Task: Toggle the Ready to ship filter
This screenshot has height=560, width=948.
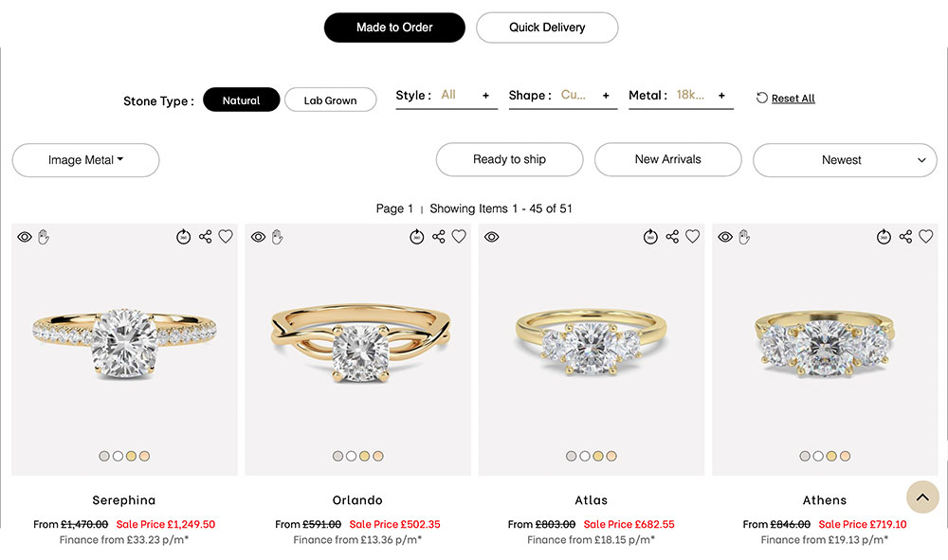Action: pos(509,159)
